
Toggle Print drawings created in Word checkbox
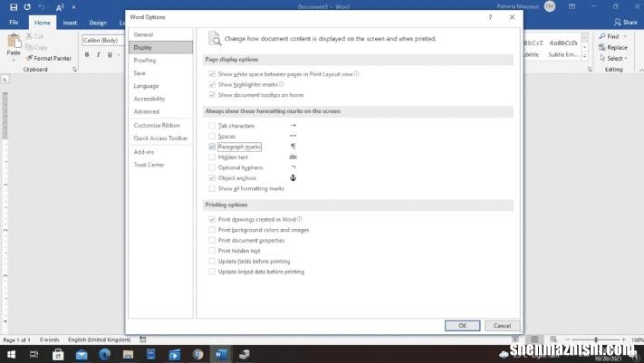tap(212, 219)
